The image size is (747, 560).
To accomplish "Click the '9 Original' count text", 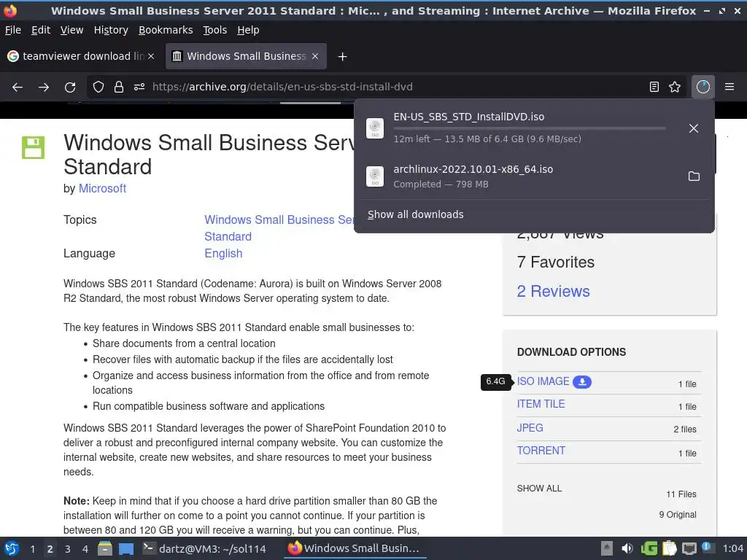I will (x=678, y=515).
